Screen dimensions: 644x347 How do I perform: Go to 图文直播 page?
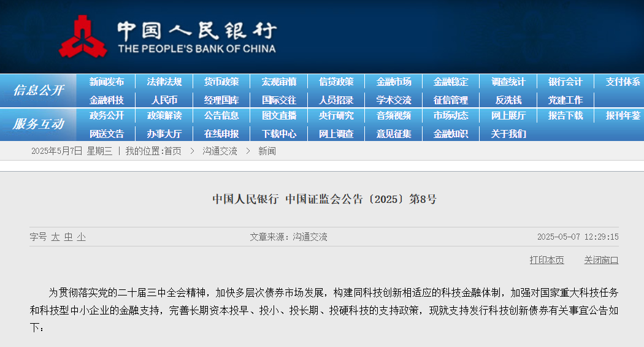coord(279,116)
